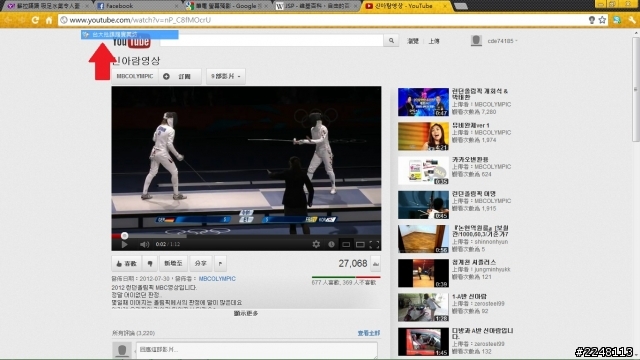Go back with the browser back arrow

(8, 20)
